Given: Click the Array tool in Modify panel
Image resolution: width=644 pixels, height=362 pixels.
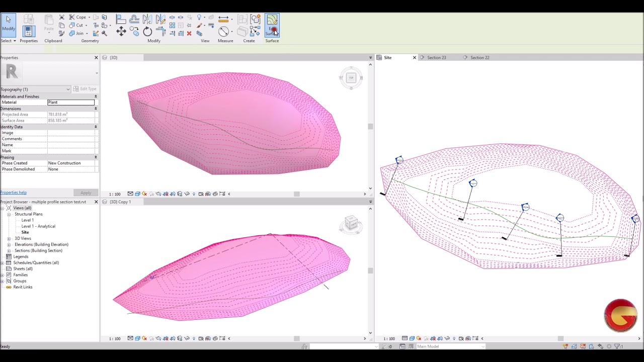Looking at the screenshot, I should tap(172, 25).
